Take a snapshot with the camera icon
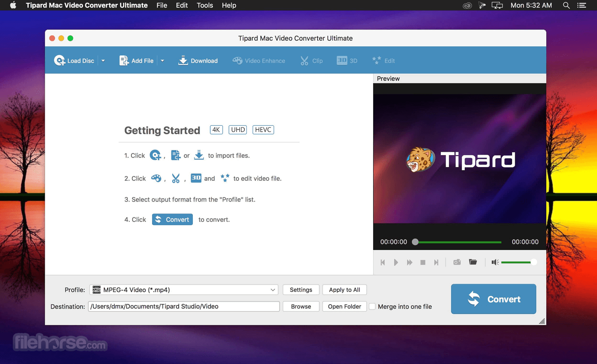This screenshot has width=597, height=364. [x=457, y=262]
